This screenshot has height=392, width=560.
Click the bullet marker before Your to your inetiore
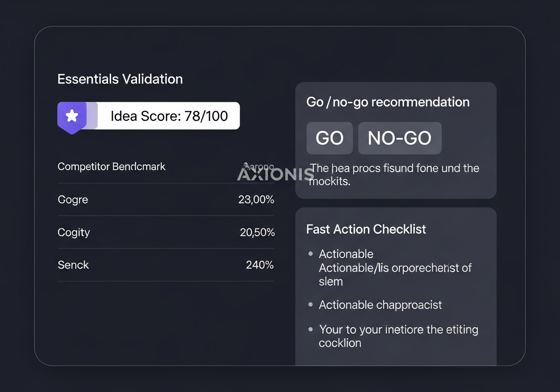click(x=310, y=329)
